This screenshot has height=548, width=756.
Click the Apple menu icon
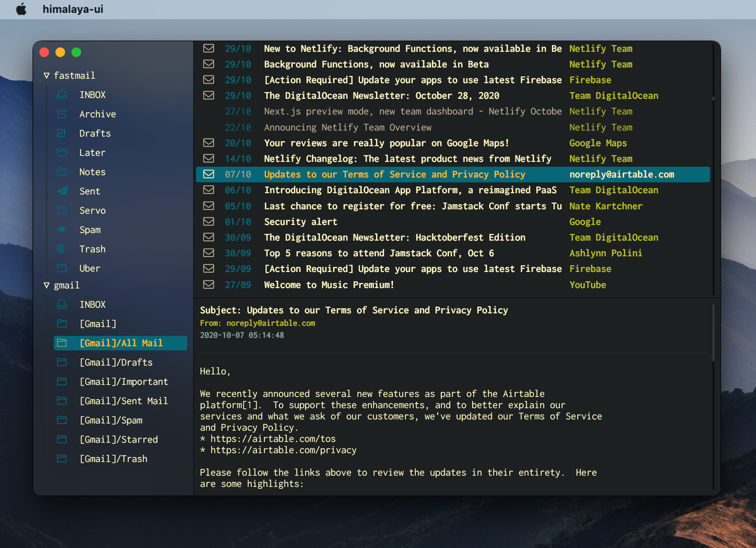coord(22,9)
